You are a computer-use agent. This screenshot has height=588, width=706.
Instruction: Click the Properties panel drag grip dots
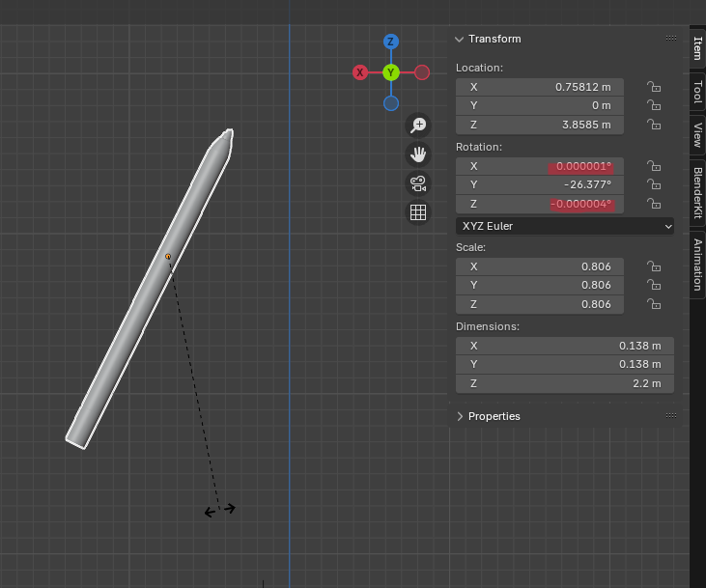click(x=671, y=415)
